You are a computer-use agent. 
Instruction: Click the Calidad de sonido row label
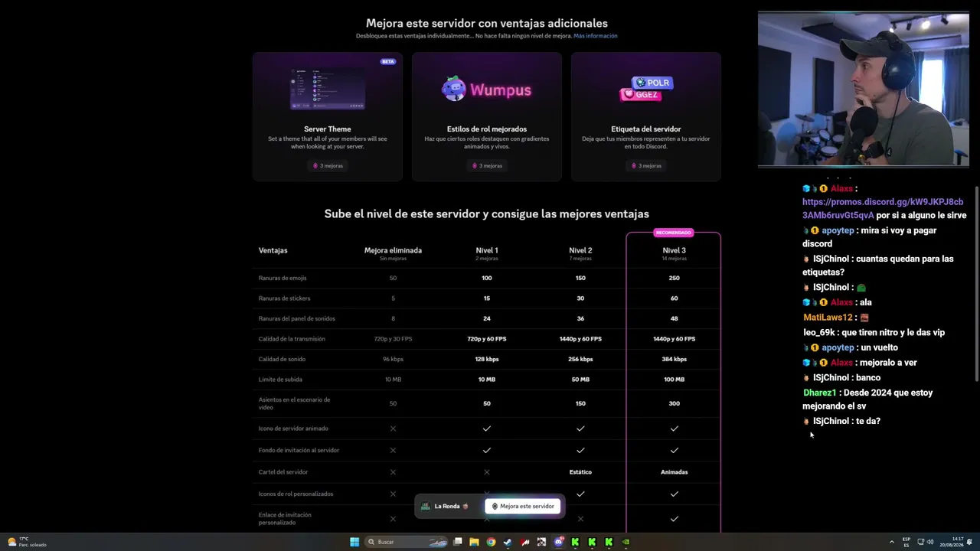click(282, 359)
